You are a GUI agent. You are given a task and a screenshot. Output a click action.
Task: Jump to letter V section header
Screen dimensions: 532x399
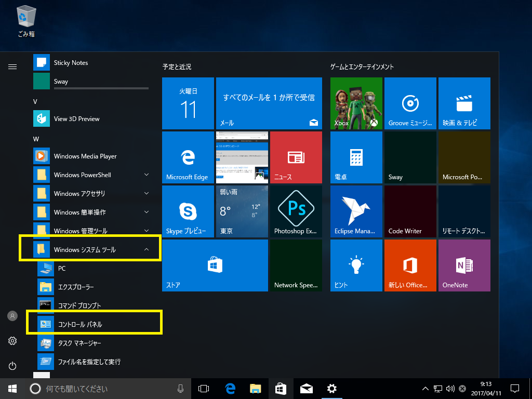click(35, 101)
